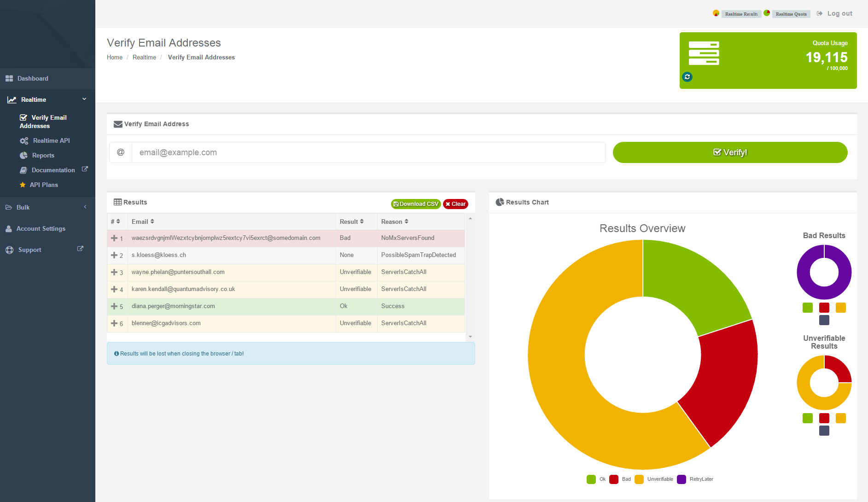
Task: Open Account Settings user icon
Action: [9, 229]
